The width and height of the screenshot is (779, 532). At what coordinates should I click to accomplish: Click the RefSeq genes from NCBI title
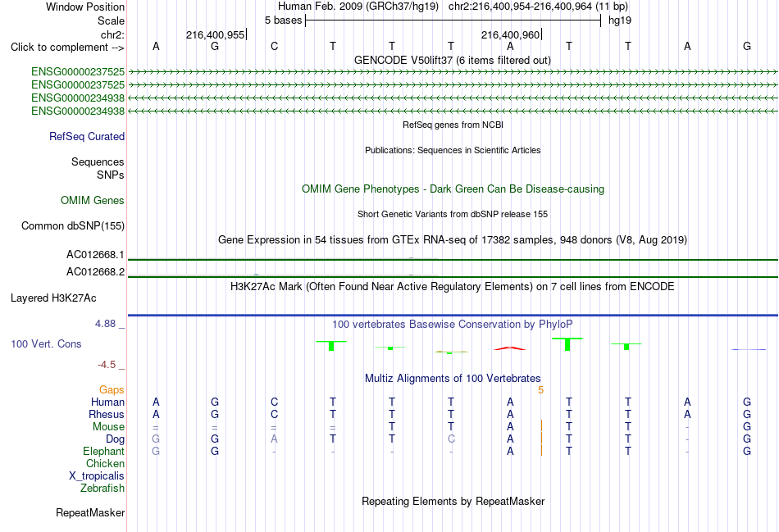453,125
